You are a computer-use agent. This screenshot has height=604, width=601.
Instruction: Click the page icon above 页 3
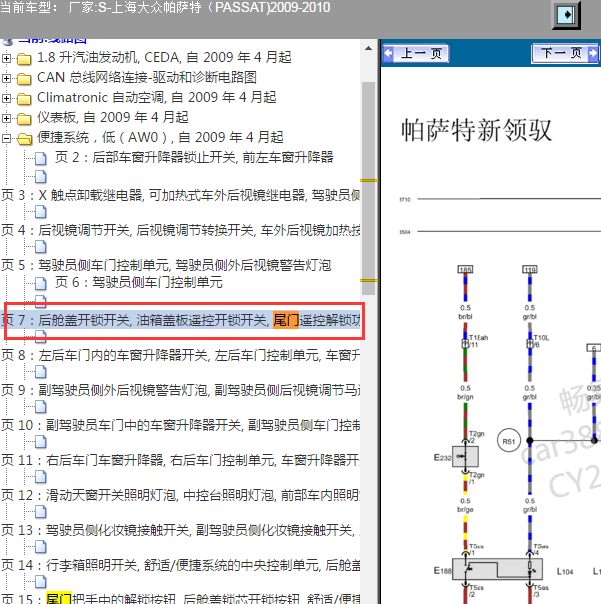tap(40, 177)
